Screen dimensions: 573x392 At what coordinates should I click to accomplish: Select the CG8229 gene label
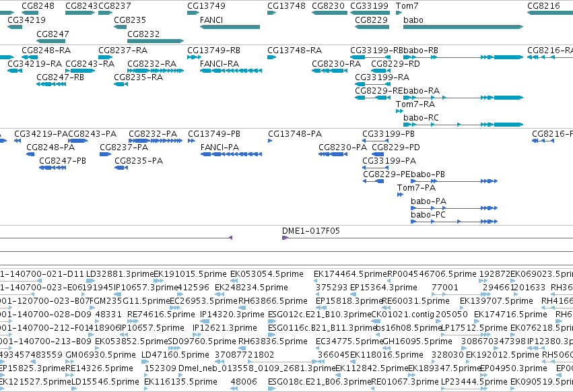tap(371, 20)
